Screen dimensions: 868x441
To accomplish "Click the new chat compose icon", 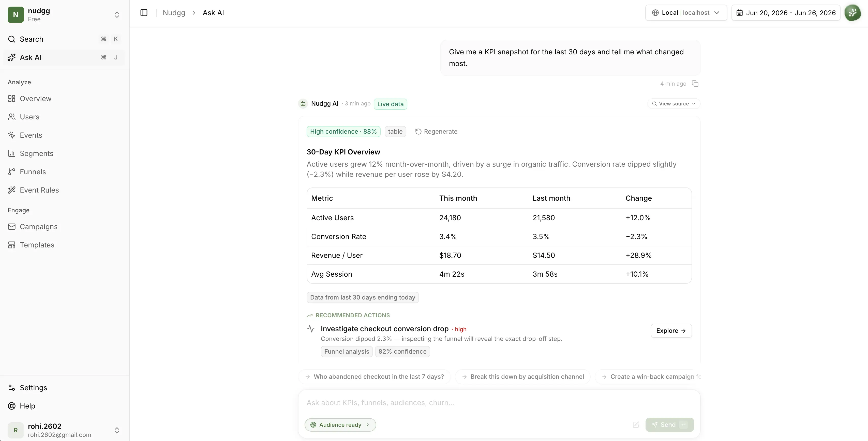I will 636,424.
